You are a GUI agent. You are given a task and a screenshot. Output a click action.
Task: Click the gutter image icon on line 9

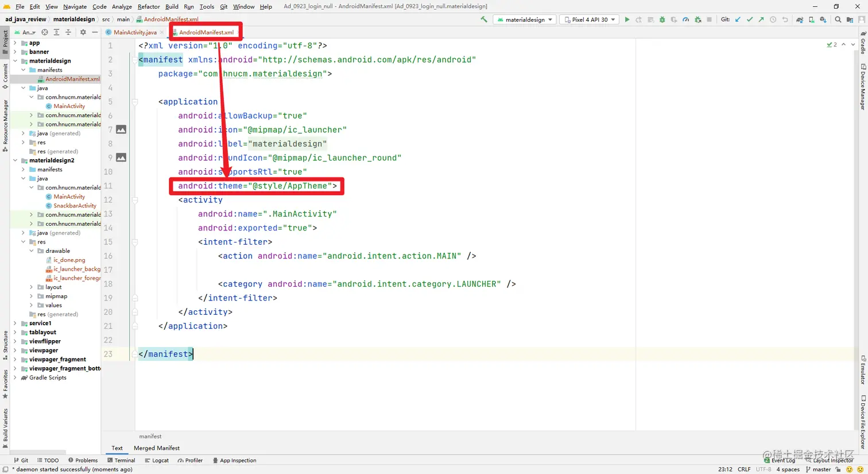(121, 157)
